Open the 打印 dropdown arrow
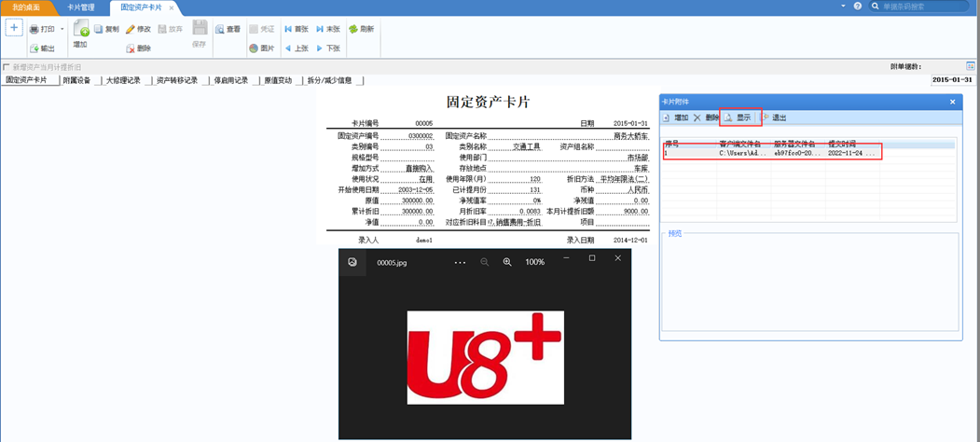 pos(62,30)
